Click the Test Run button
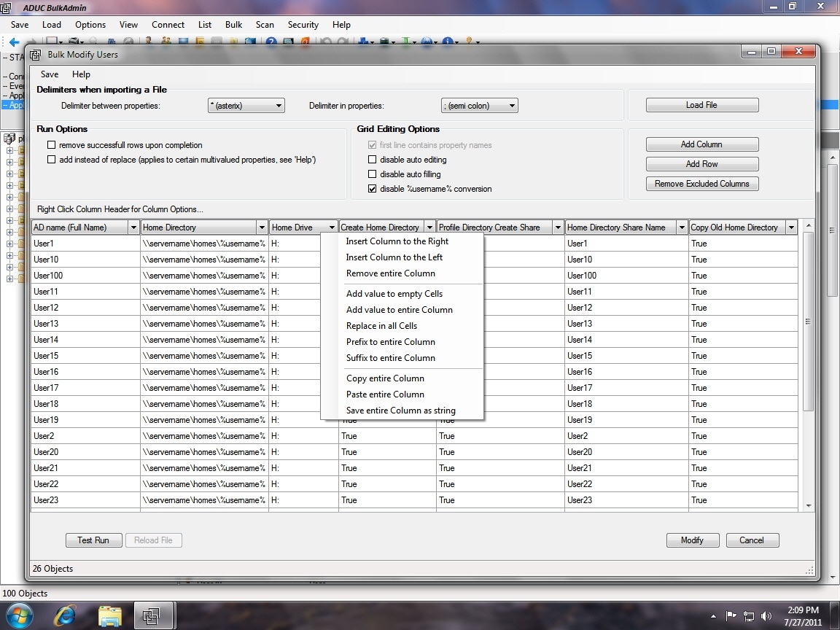The width and height of the screenshot is (840, 630). click(x=93, y=540)
